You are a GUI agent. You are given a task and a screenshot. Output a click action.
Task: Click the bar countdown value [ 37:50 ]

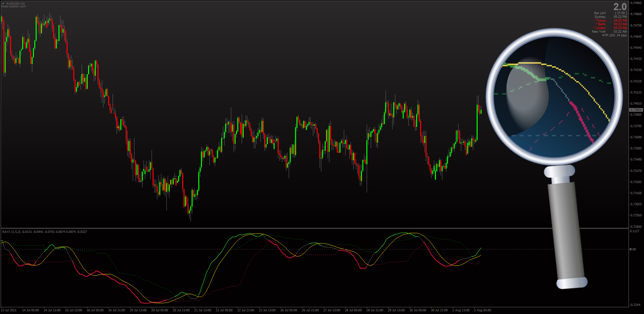click(621, 13)
